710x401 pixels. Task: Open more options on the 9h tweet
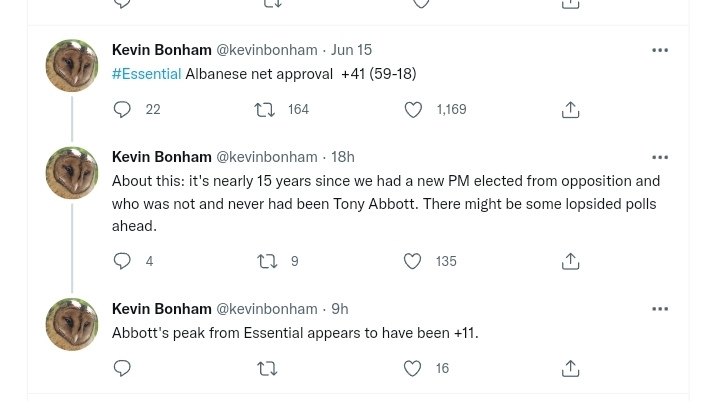pos(660,309)
